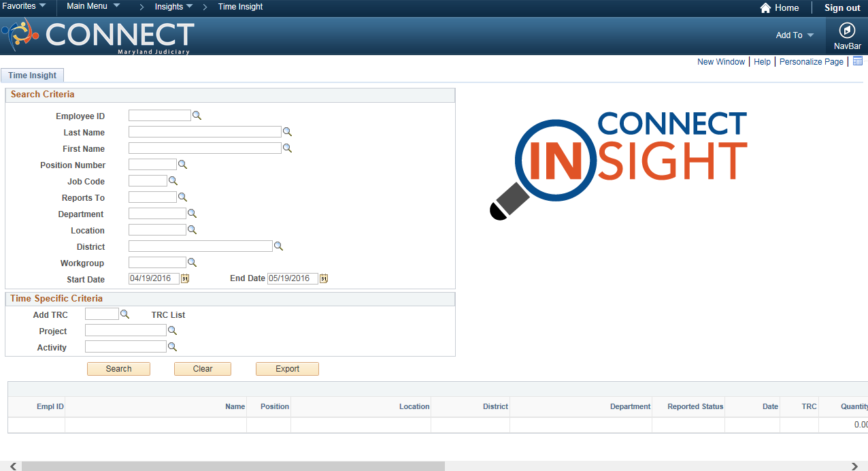Select the Time Insight tab

[x=32, y=76]
